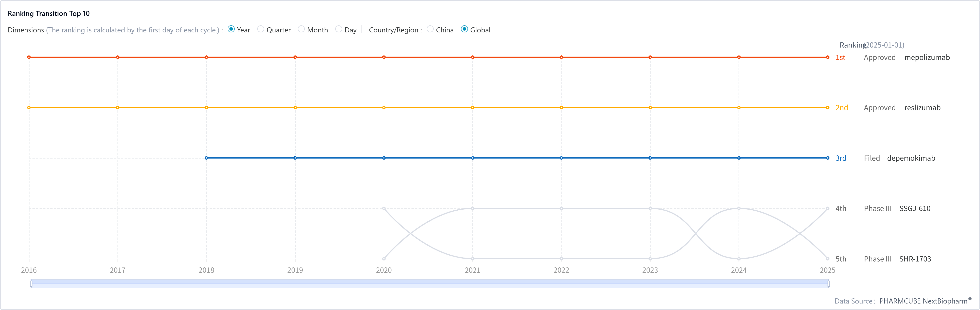The width and height of the screenshot is (980, 310).
Task: Click the 2023 x-axis year label
Action: pyautogui.click(x=650, y=270)
